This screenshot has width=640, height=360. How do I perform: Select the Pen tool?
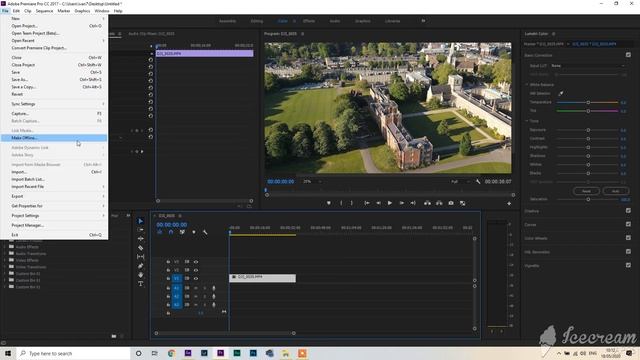[140, 266]
